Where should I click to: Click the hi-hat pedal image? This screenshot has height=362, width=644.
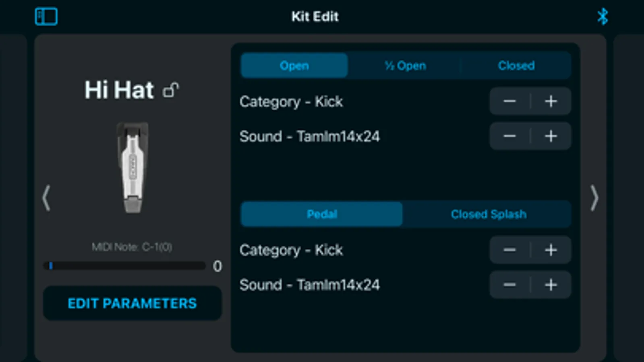tap(133, 167)
